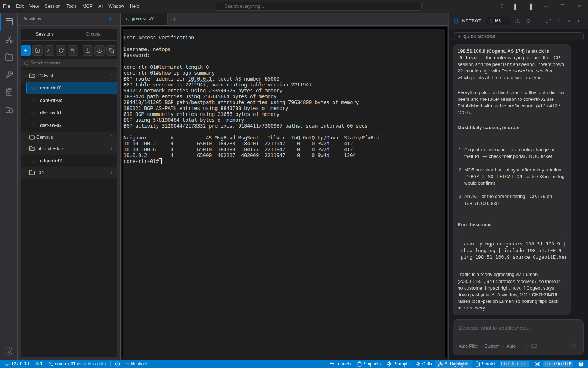Click the Describe what to troubleshoot input
The image size is (588, 368).
(x=518, y=328)
